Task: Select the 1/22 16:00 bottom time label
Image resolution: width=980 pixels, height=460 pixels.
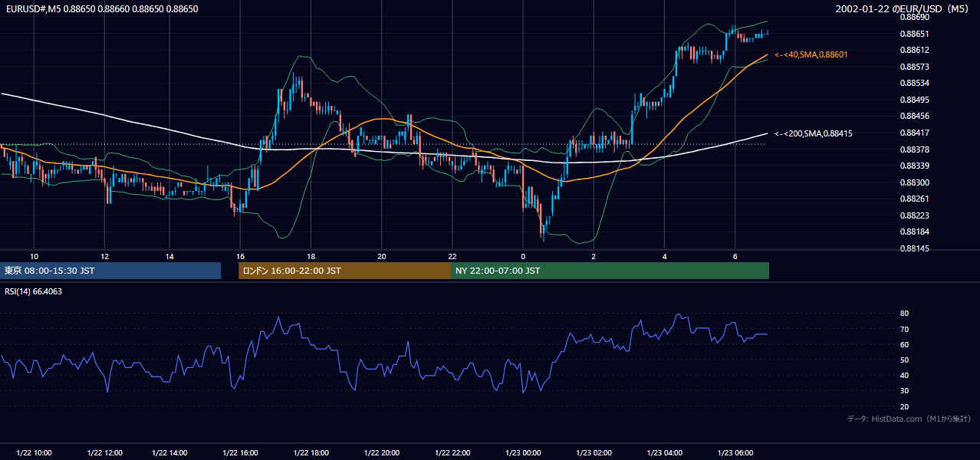Action: (240, 452)
